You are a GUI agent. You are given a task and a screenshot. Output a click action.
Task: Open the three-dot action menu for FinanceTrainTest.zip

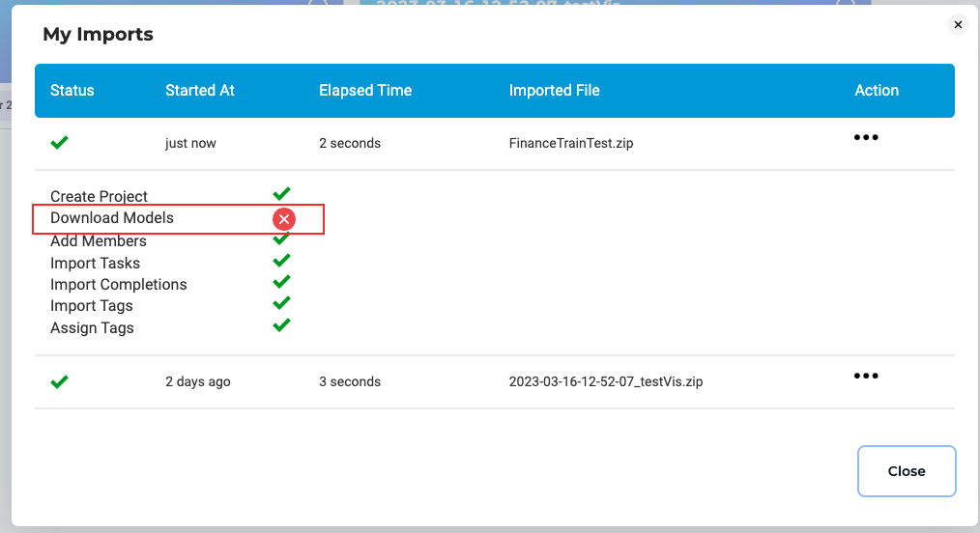[866, 138]
